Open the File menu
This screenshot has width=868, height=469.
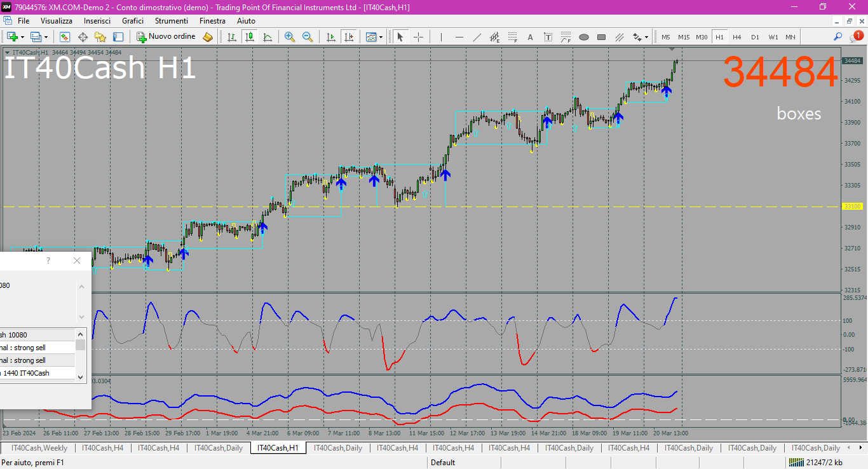(x=24, y=21)
